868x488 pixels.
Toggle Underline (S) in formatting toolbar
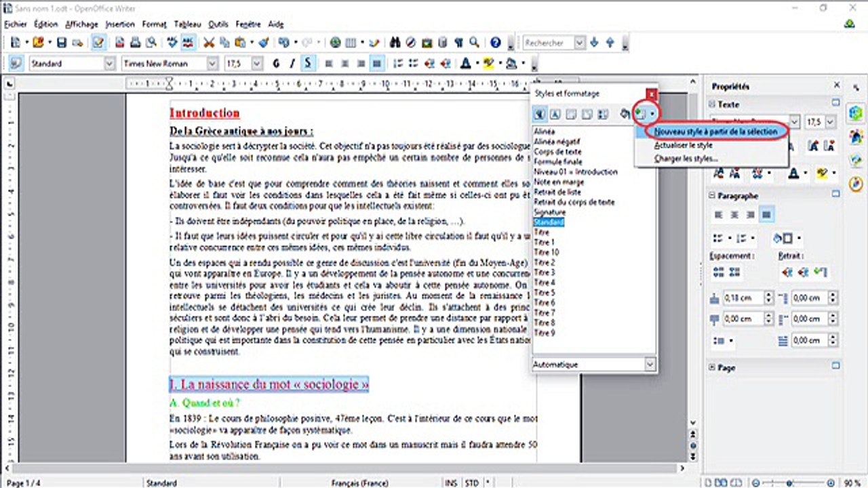(308, 64)
